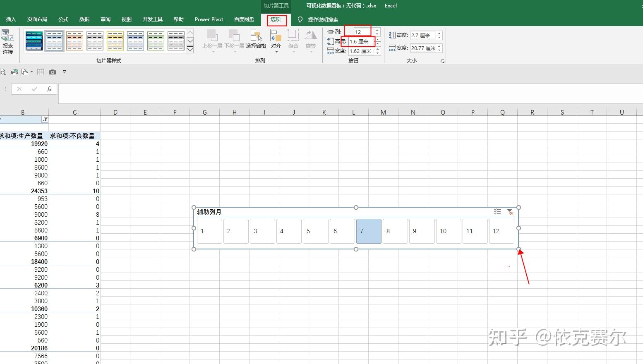Open the 开发工具 (Developer) tab
Image resolution: width=643 pixels, height=364 pixels.
point(153,19)
